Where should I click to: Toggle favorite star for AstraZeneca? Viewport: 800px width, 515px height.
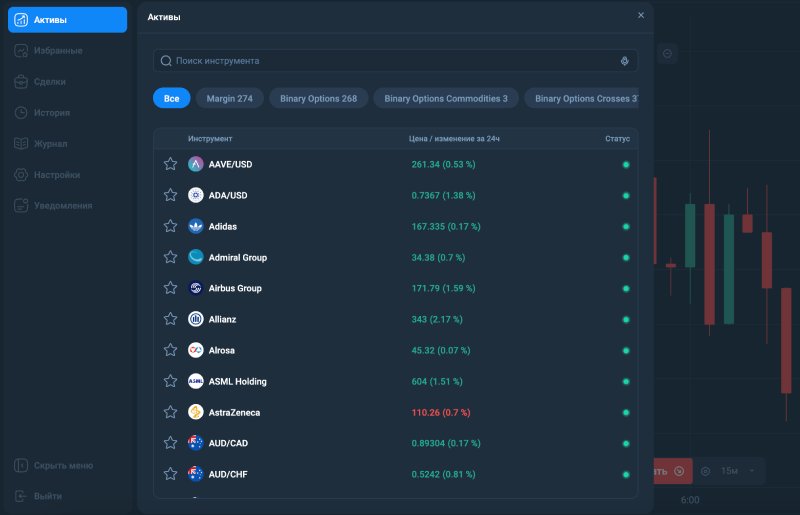pos(170,412)
